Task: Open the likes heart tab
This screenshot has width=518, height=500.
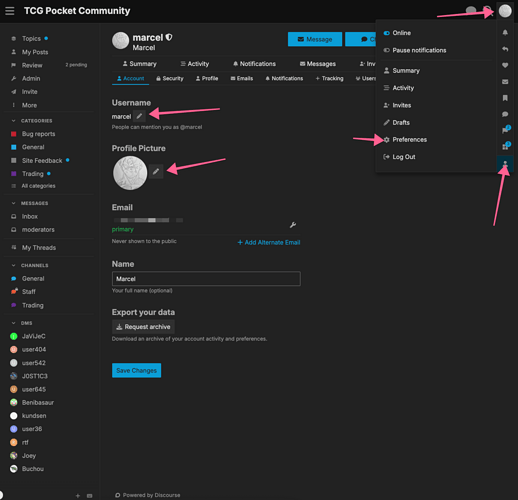Action: [x=505, y=65]
